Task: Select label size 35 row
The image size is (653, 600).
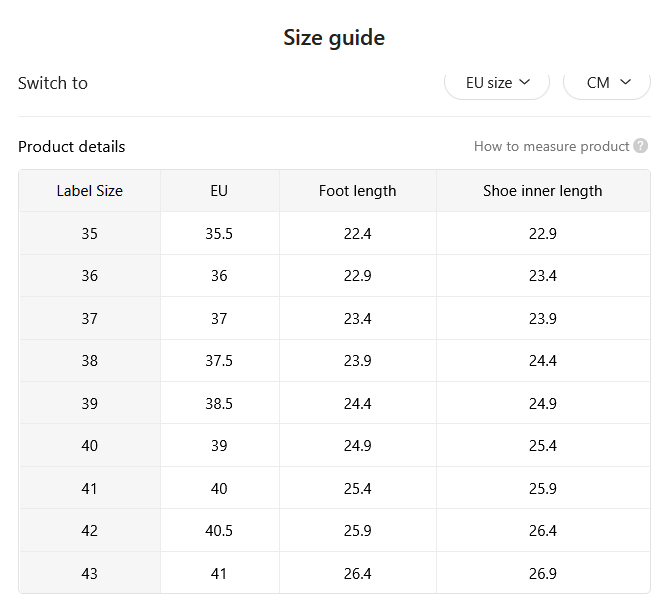Action: 334,234
